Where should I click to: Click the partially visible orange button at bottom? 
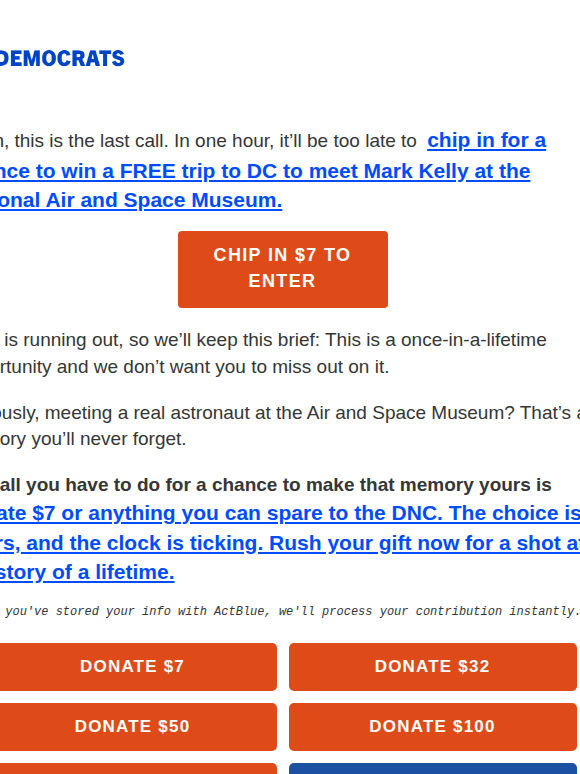[138, 769]
